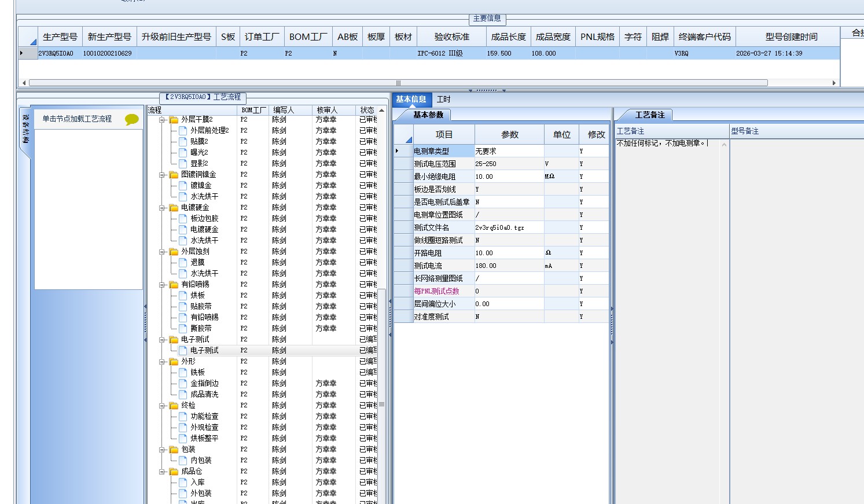Collapse the 外形 tree node
This screenshot has width=864, height=504.
pos(163,362)
